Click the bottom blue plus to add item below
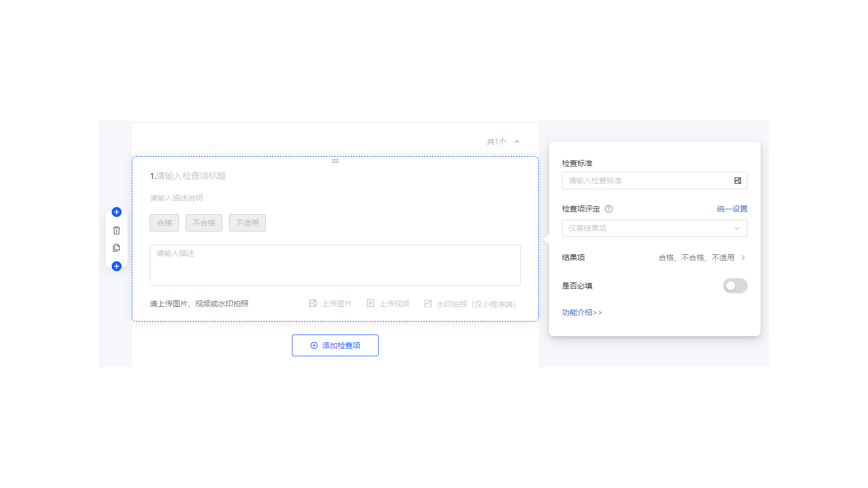The height and width of the screenshot is (488, 868). [x=116, y=266]
